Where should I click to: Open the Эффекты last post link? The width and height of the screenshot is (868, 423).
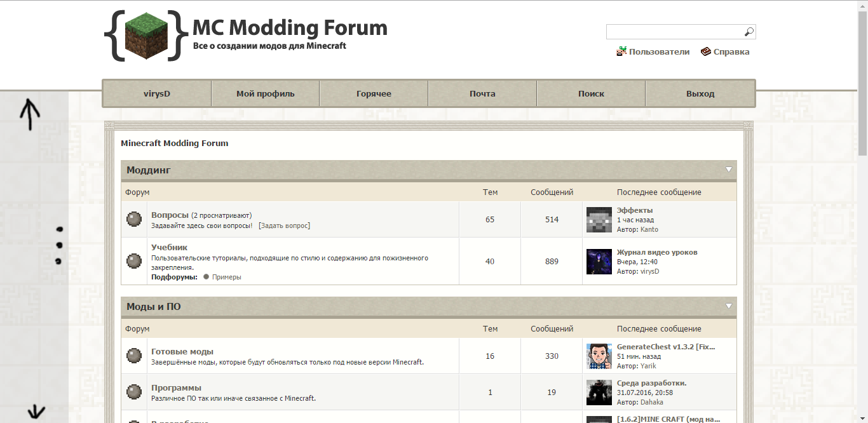point(635,210)
